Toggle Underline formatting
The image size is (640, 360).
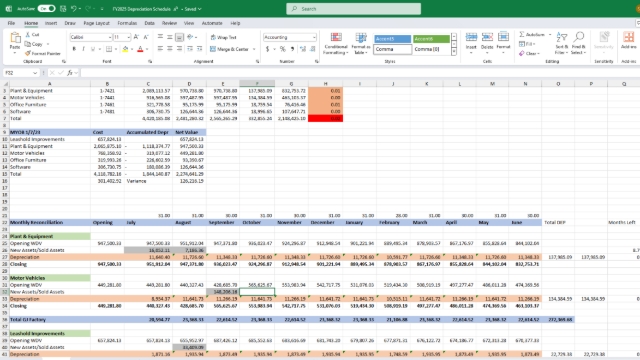[93, 49]
